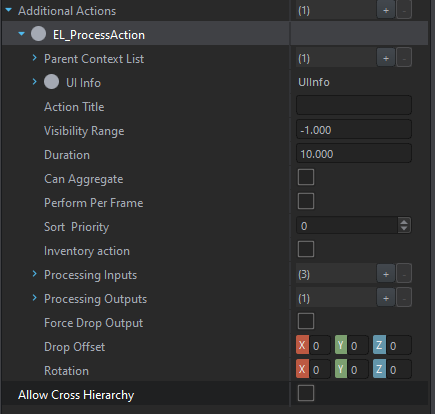The width and height of the screenshot is (435, 414).
Task: Click the Action Title text field
Action: [x=354, y=106]
